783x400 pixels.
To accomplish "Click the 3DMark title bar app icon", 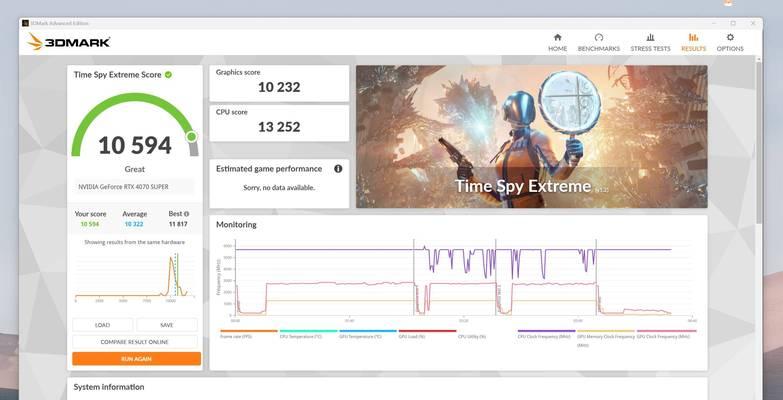I will (x=25, y=23).
